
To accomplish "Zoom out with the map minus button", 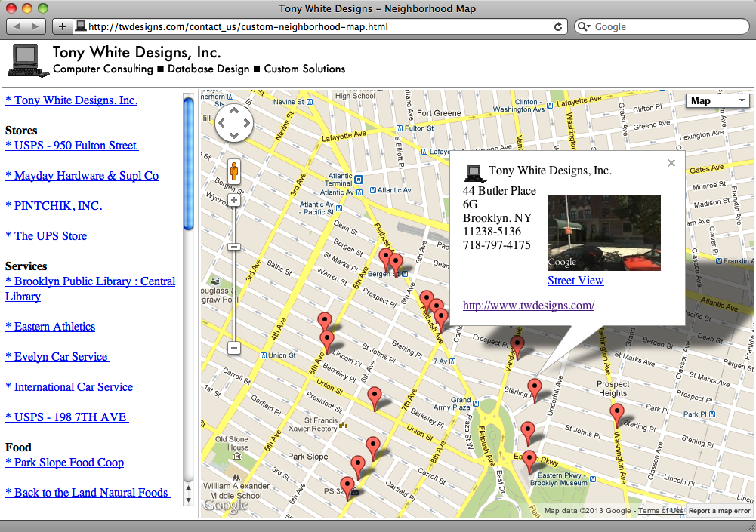I will (x=234, y=347).
